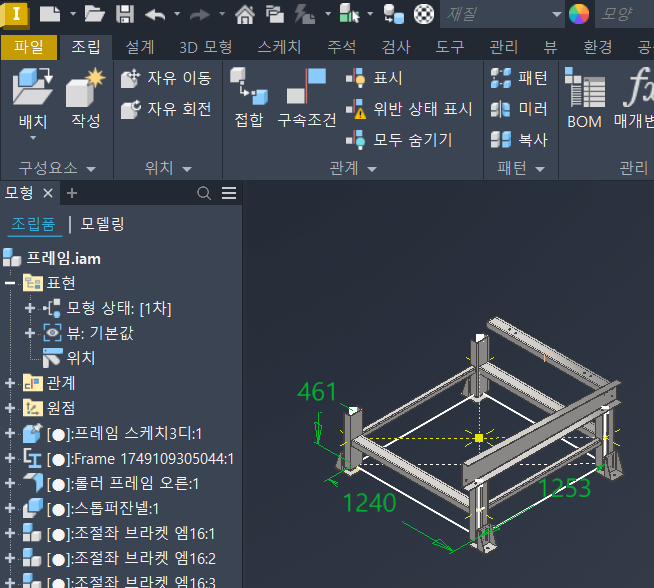Viewport: 654px width, 588px height.
Task: Click the Open folder icon
Action: pos(95,14)
